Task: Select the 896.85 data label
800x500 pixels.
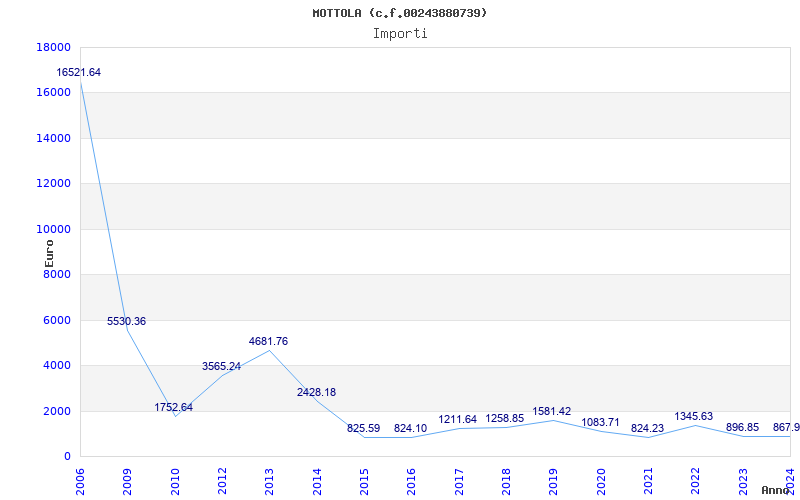Action: pyautogui.click(x=742, y=427)
